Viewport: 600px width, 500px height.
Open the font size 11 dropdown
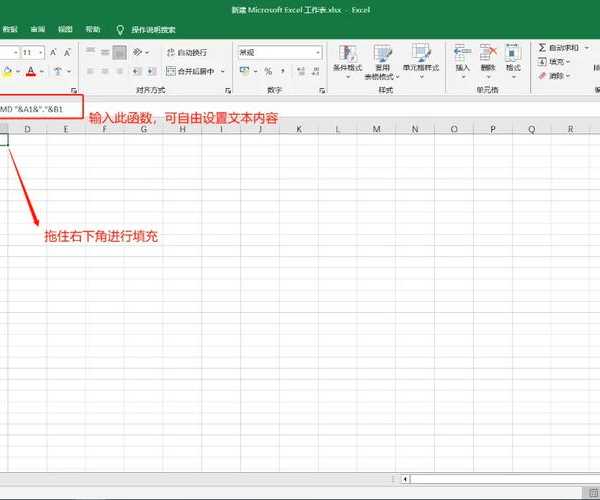31,51
